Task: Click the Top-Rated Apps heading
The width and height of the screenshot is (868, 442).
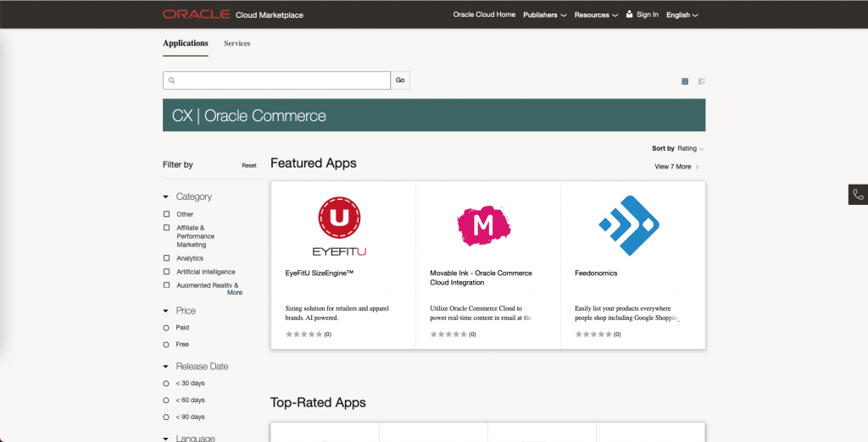Action: [319, 402]
